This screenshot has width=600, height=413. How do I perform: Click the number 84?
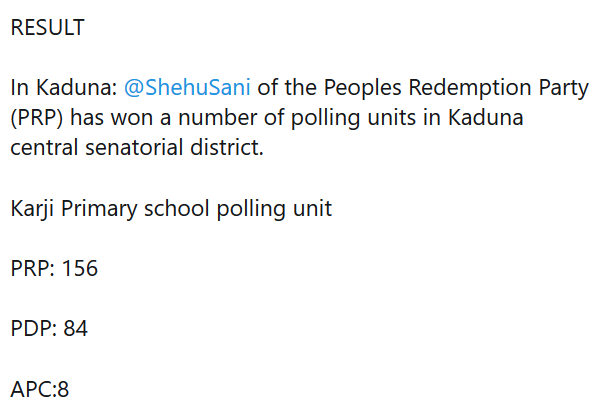[x=76, y=329]
